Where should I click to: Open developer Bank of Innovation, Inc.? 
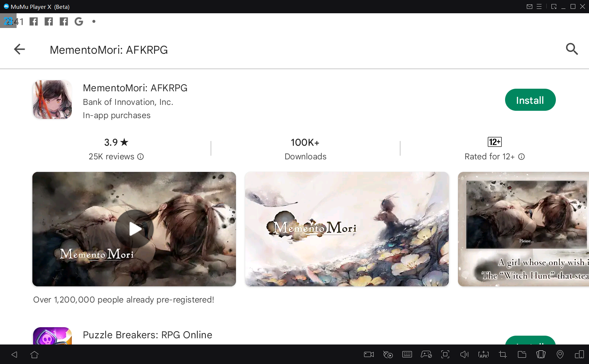click(x=128, y=102)
